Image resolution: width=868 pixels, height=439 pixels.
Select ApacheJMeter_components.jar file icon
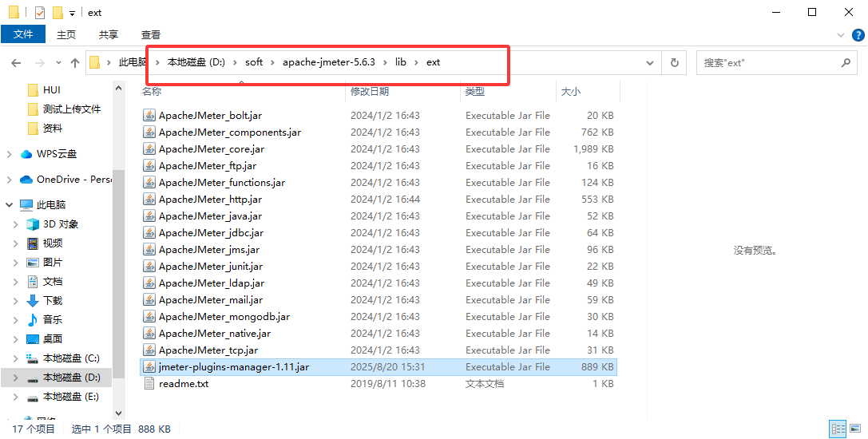(149, 132)
